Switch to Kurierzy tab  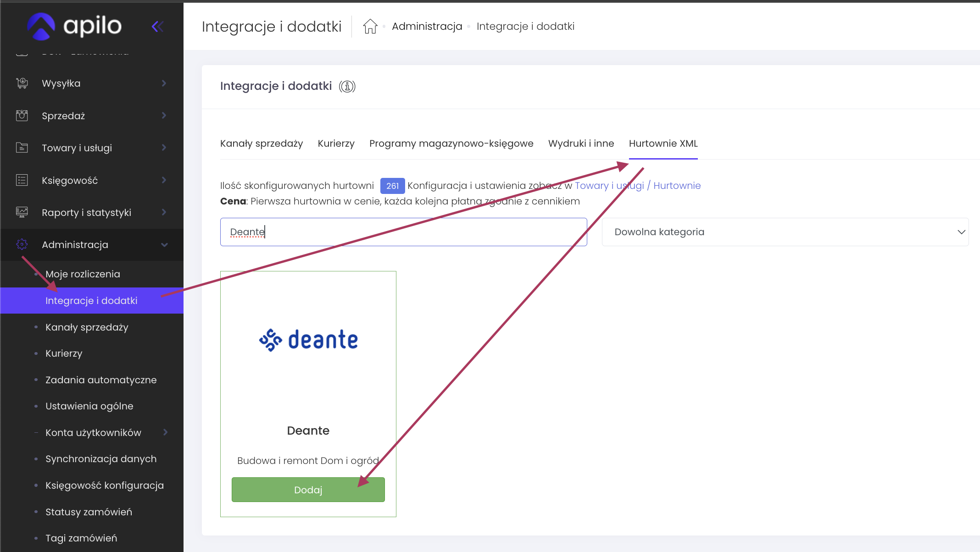pos(336,144)
